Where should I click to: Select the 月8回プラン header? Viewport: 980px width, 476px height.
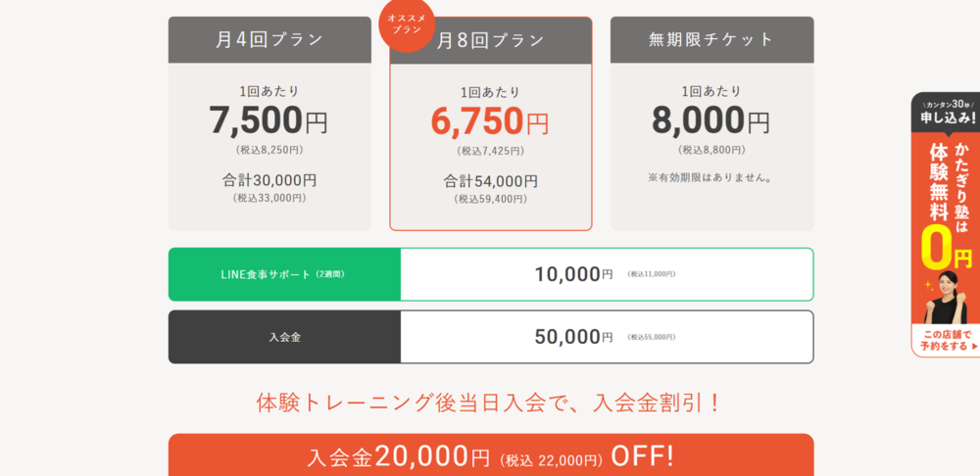(491, 40)
